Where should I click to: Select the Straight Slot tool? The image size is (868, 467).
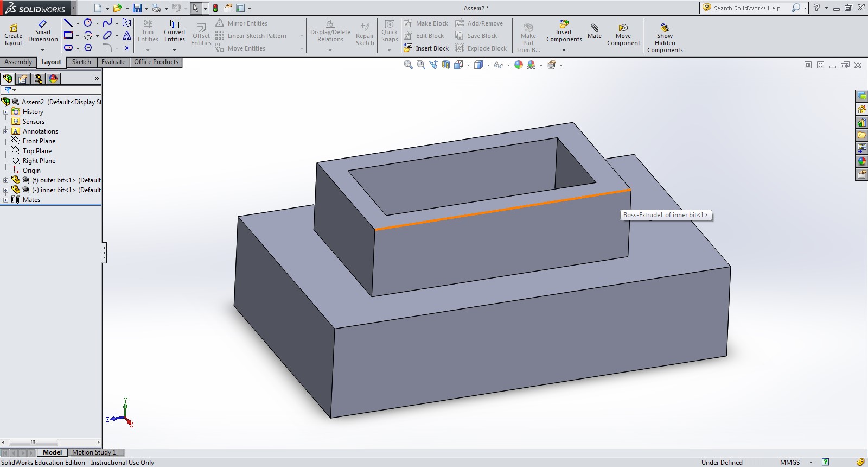(68, 48)
